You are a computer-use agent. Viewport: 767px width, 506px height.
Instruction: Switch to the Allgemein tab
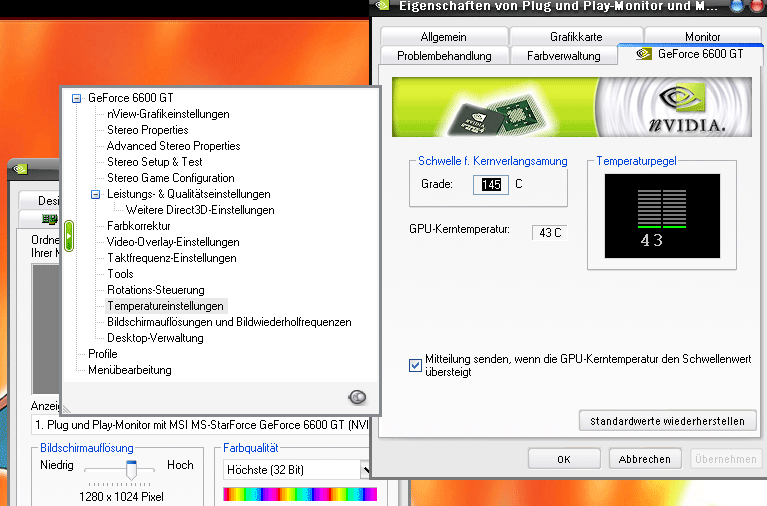[444, 37]
